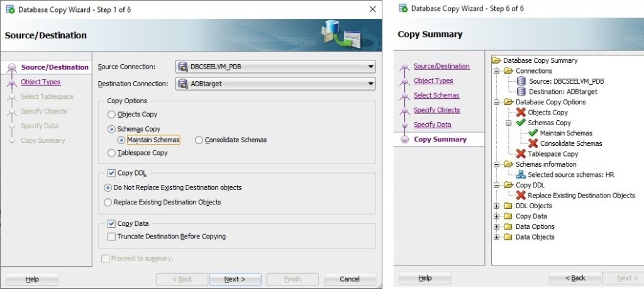
Task: Select the Consolidate Schemas radio option
Action: [x=199, y=140]
